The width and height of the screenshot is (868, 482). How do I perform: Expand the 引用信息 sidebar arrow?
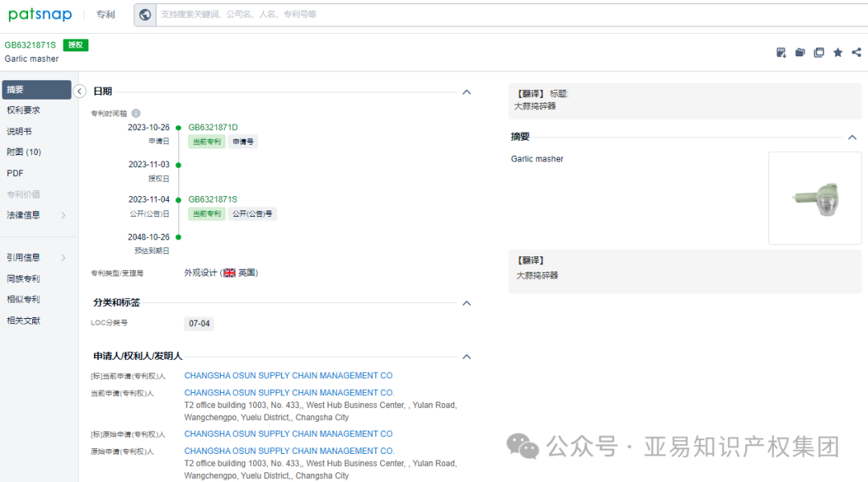click(x=63, y=257)
